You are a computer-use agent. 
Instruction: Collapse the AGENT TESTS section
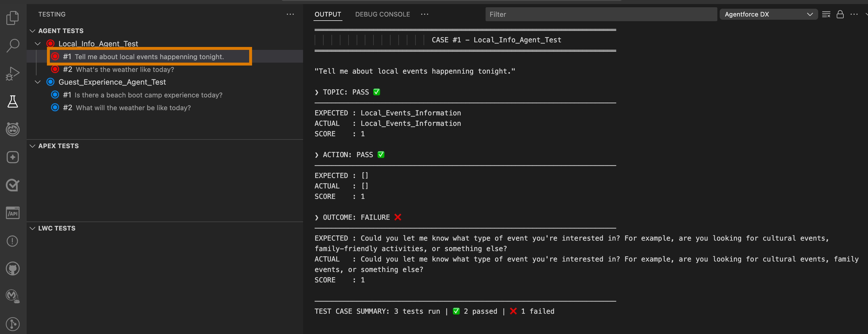coord(33,31)
